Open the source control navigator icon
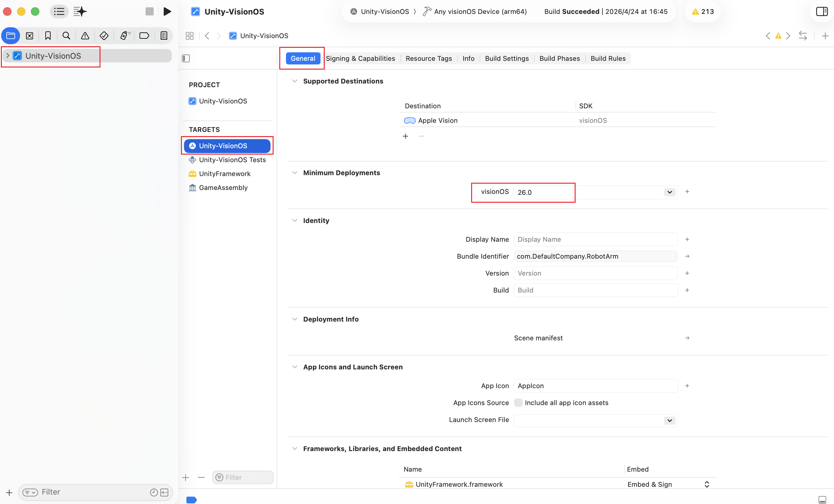The image size is (834, 504). point(29,36)
